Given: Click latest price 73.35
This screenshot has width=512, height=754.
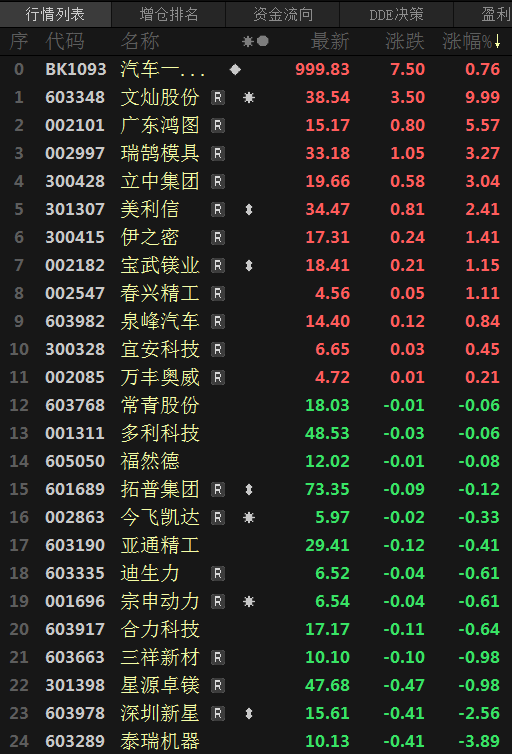Looking at the screenshot, I should click(x=327, y=490).
